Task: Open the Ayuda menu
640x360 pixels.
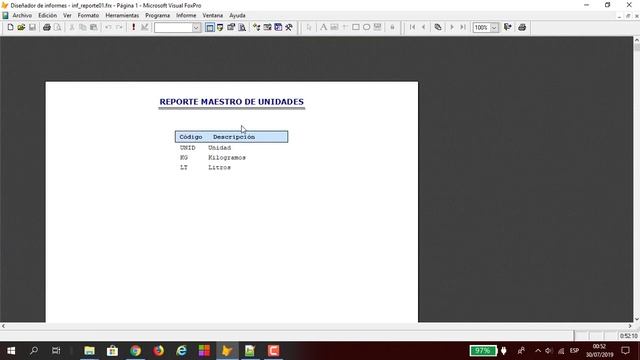Action: pos(237,16)
